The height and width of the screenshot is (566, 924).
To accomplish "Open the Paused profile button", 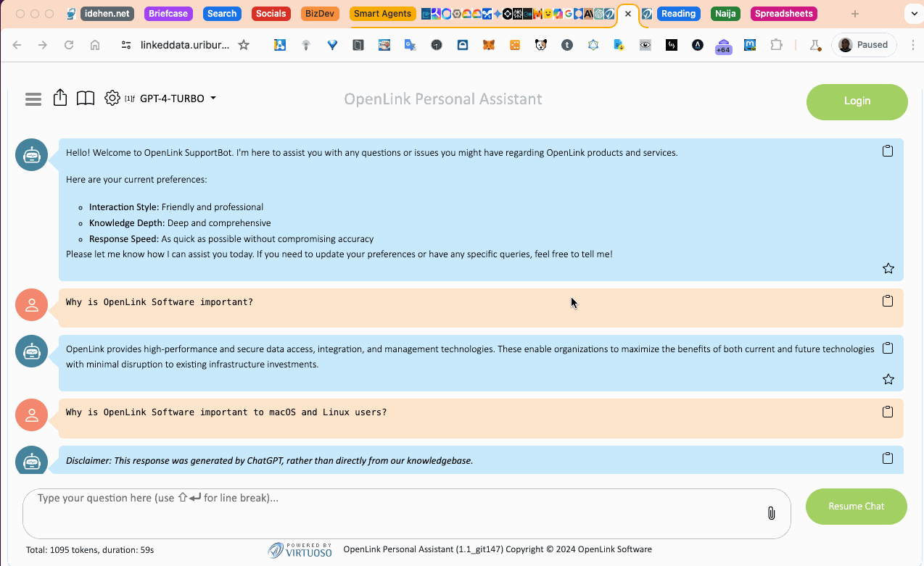I will click(x=864, y=45).
